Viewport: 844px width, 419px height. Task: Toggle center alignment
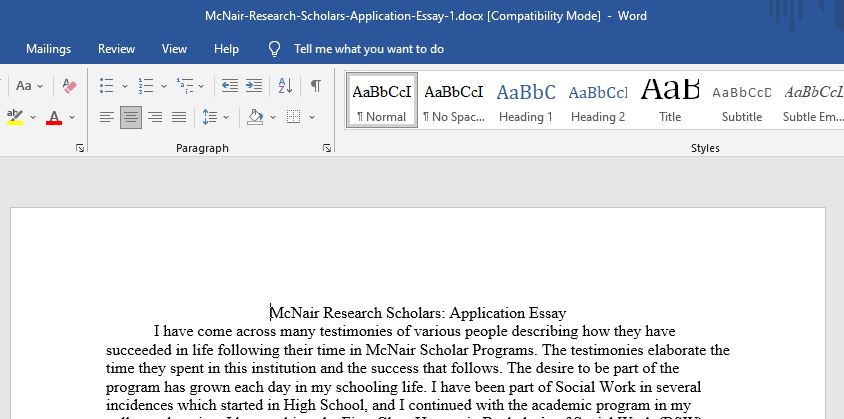pos(131,117)
